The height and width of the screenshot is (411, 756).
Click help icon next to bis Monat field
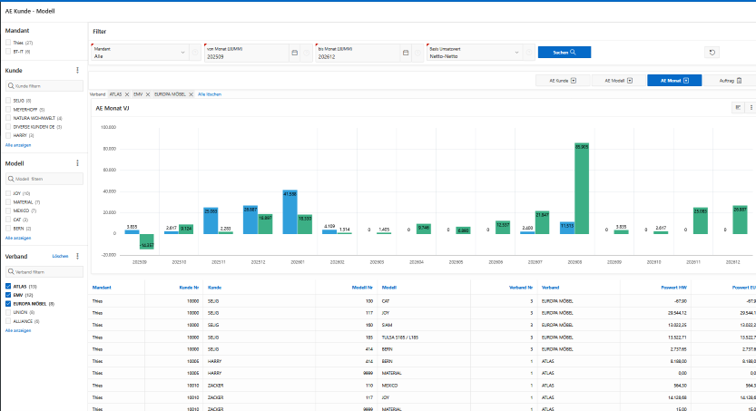(x=417, y=53)
